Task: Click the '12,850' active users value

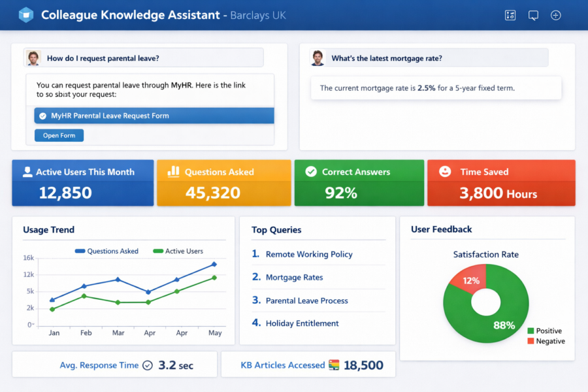Action: (65, 193)
